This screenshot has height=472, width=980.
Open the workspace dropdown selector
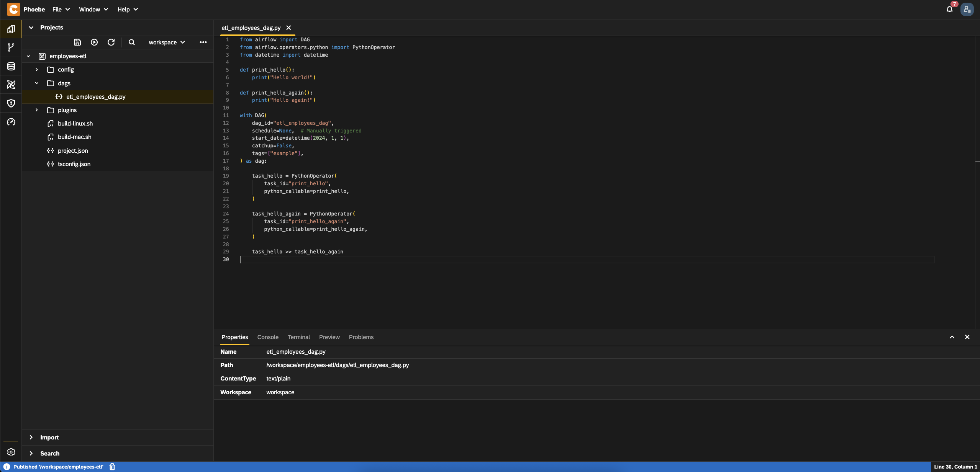pyautogui.click(x=167, y=42)
